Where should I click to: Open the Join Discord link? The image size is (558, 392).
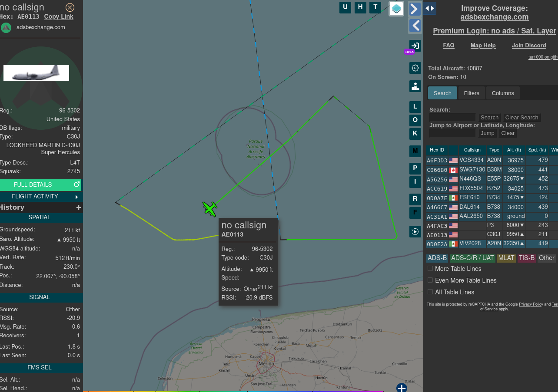529,45
